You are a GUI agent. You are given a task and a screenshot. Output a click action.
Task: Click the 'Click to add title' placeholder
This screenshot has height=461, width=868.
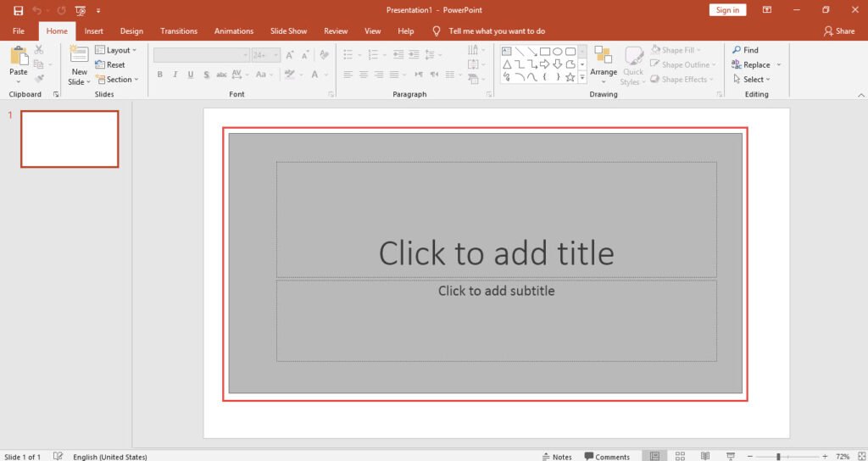(x=497, y=219)
